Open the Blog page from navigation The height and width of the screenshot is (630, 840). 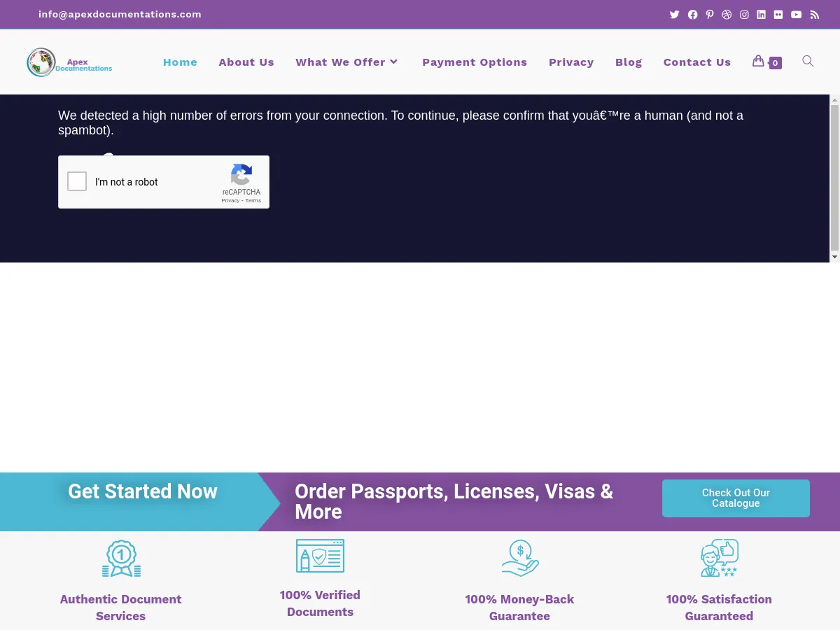[x=629, y=62]
